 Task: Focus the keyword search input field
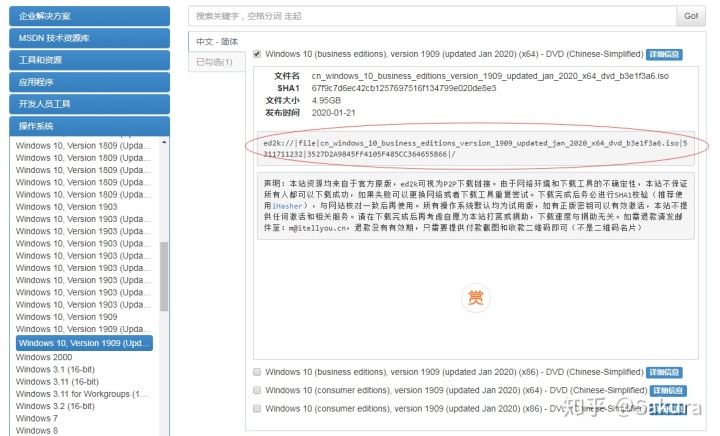pos(432,16)
